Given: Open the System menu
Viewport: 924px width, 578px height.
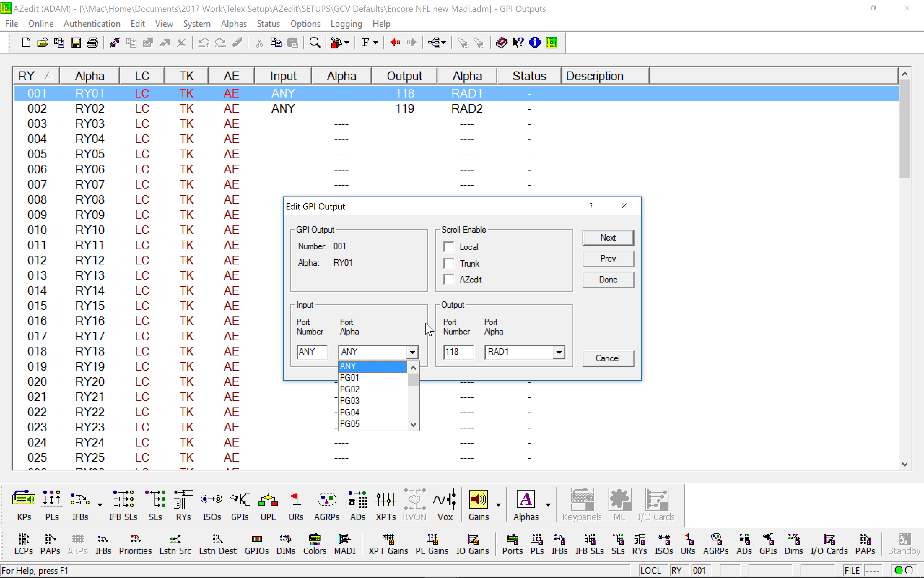Looking at the screenshot, I should pos(197,24).
